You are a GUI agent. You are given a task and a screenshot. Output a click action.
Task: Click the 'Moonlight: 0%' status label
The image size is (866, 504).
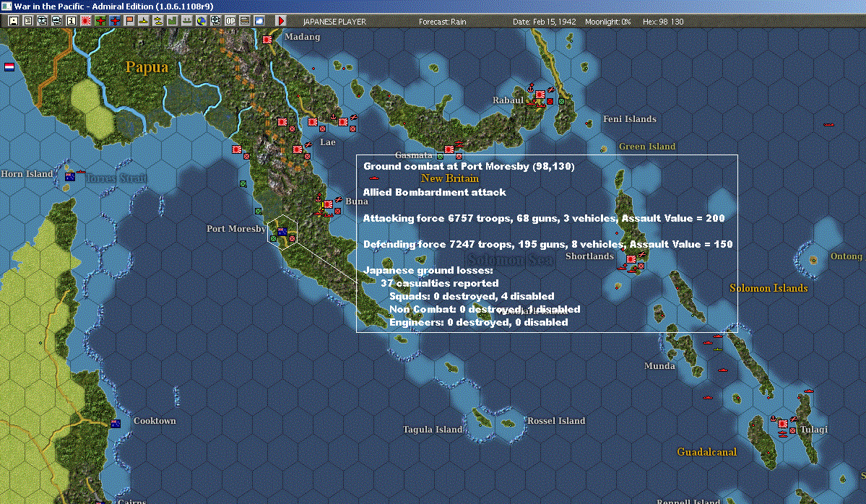608,22
